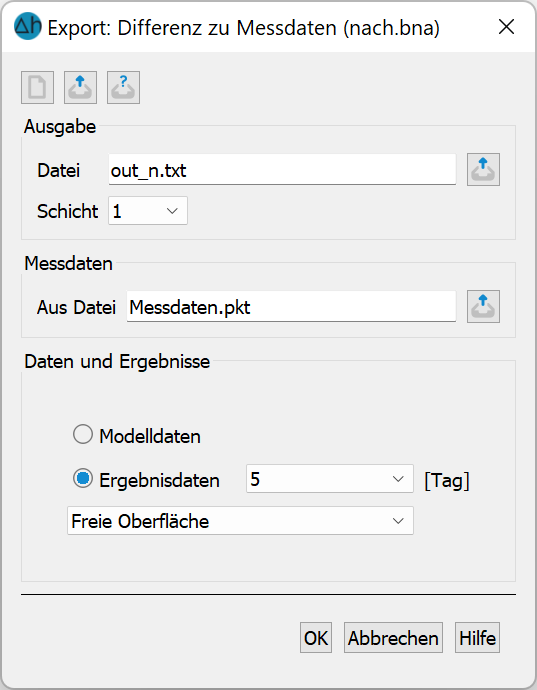The image size is (537, 690).
Task: Browse for output file next to out_n.txt
Action: tap(483, 169)
